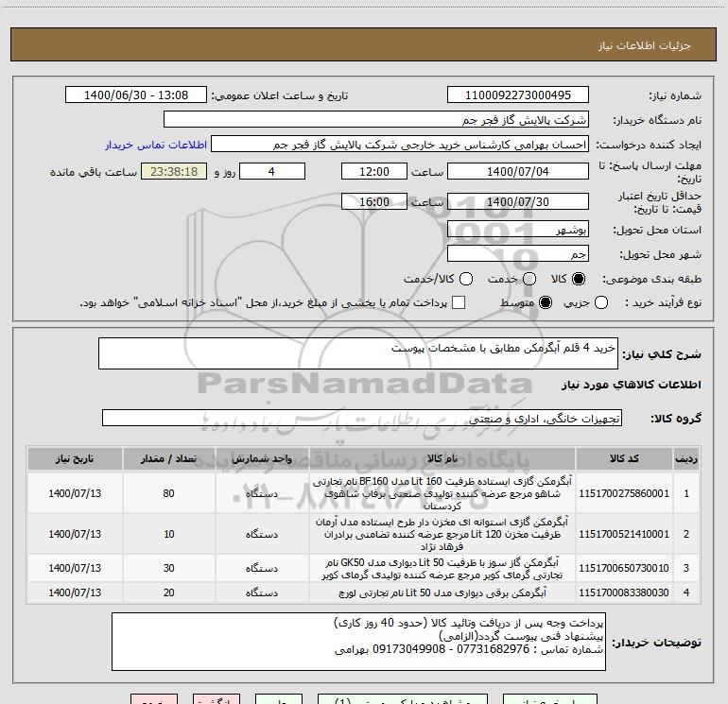Select the کالا radio button
Image resolution: width=728 pixels, height=704 pixels.
click(x=579, y=279)
